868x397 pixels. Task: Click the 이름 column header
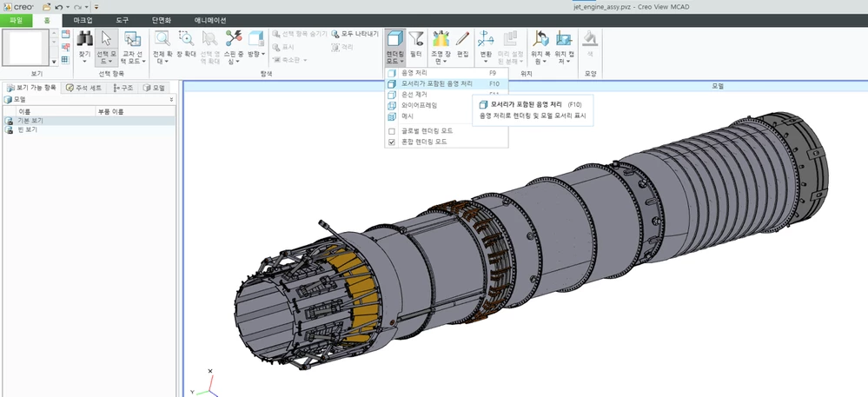tap(54, 111)
